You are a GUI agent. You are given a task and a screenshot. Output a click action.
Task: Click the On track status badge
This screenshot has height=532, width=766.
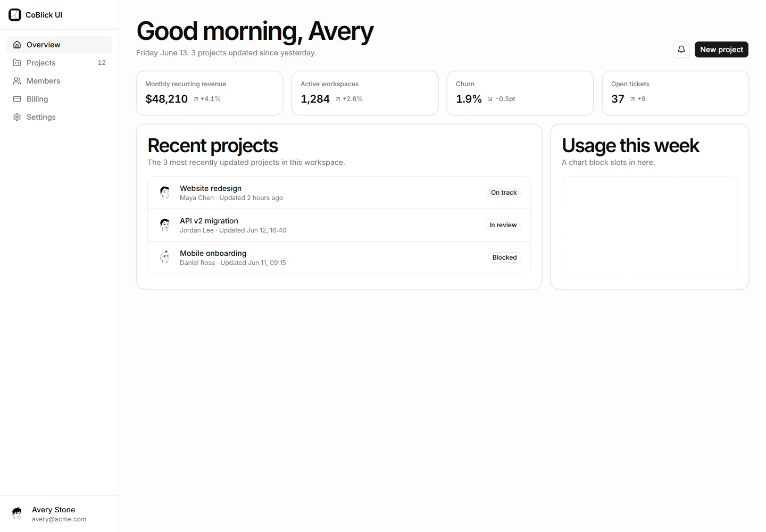pos(504,193)
